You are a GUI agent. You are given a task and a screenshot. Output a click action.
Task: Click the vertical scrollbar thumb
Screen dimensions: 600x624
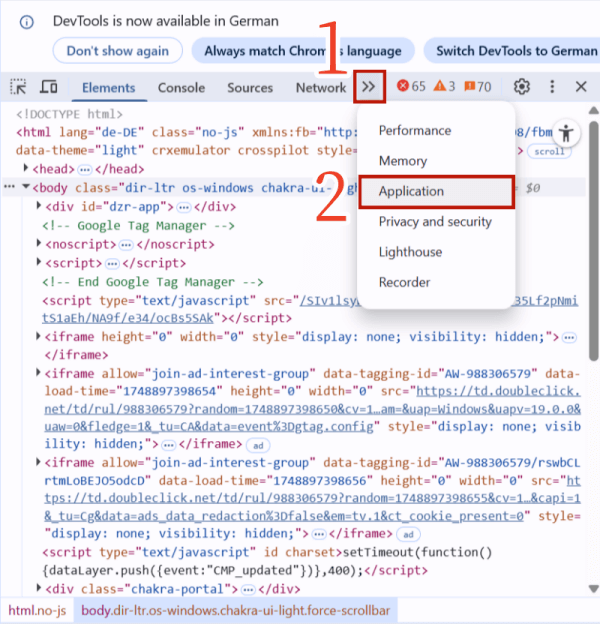[594, 241]
